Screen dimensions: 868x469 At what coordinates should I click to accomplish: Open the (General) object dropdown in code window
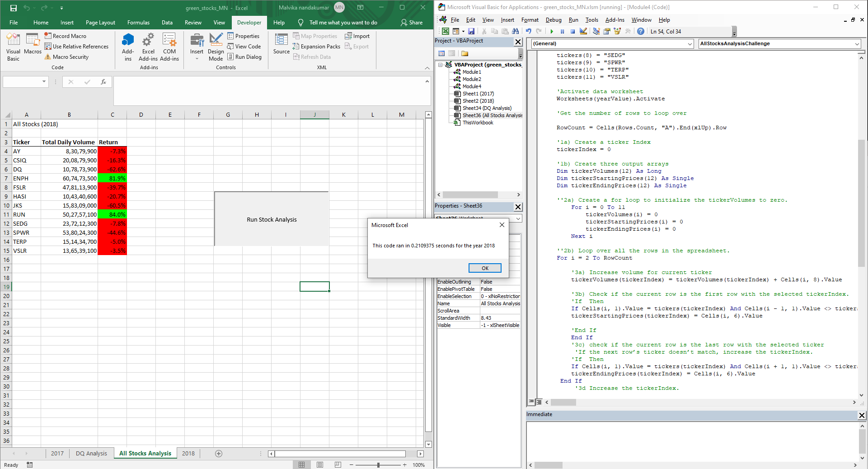690,44
